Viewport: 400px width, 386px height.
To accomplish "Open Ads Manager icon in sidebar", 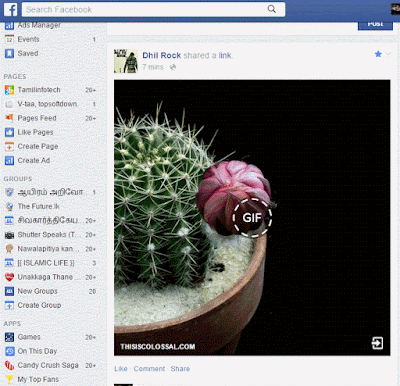I will [x=9, y=25].
